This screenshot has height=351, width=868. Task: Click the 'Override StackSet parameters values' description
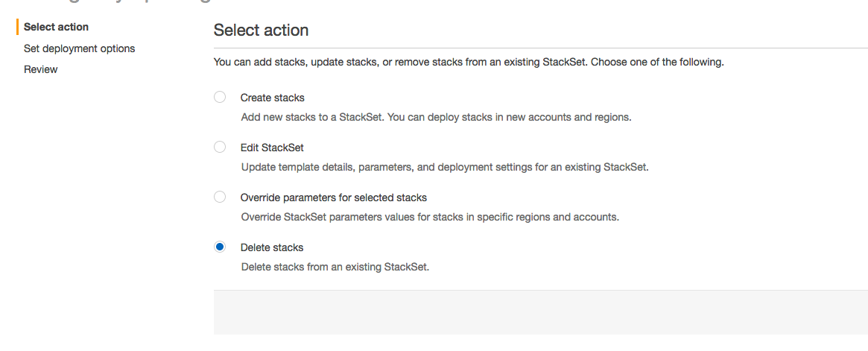430,217
